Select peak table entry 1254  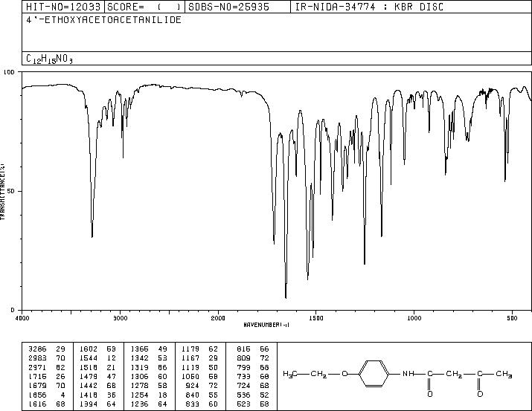[x=140, y=395]
